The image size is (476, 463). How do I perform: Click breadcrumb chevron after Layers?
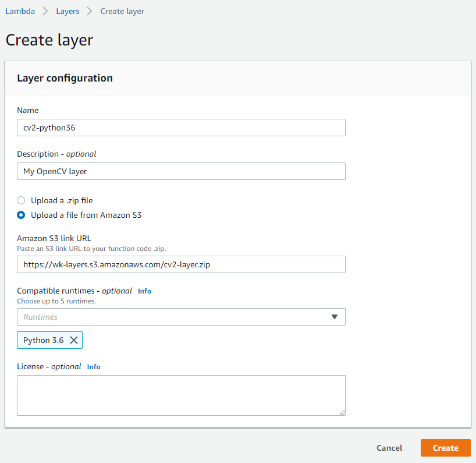(x=90, y=11)
